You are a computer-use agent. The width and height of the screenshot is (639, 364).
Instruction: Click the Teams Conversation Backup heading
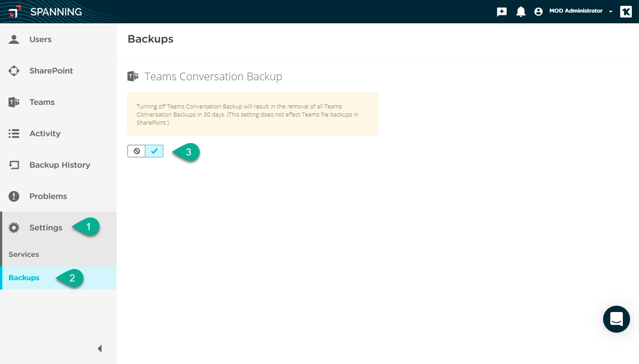click(213, 77)
